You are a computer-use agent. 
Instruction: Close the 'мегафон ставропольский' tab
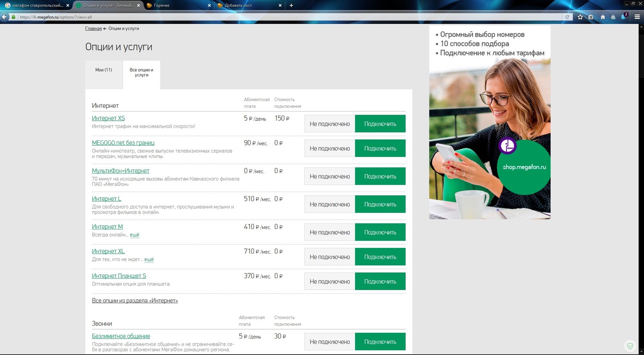(x=68, y=5)
